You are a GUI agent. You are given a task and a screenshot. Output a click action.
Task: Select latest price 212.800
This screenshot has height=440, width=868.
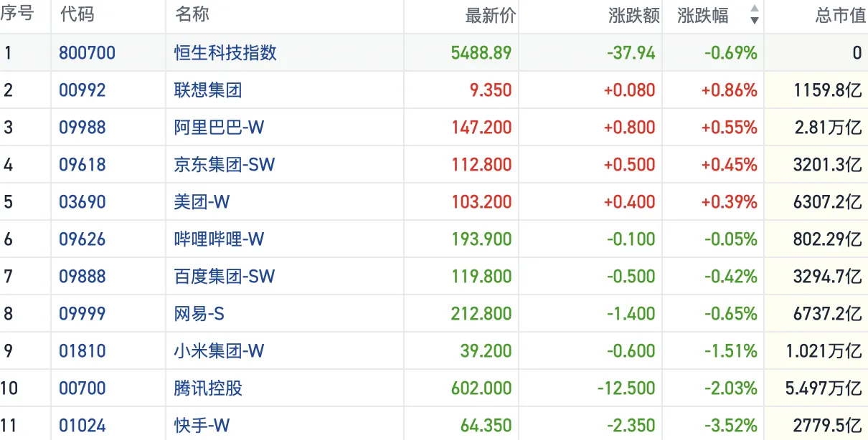click(481, 314)
